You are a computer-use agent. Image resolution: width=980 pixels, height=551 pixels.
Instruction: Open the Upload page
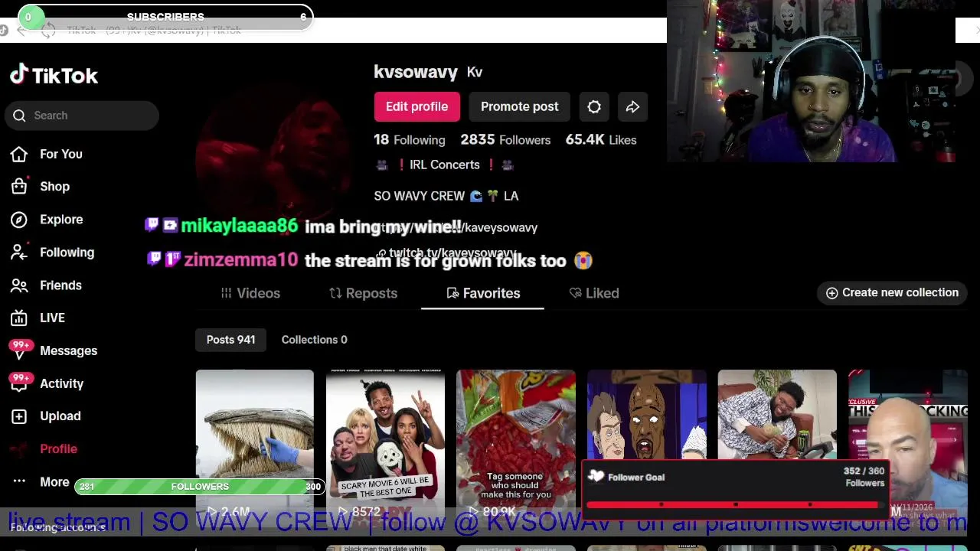(60, 416)
